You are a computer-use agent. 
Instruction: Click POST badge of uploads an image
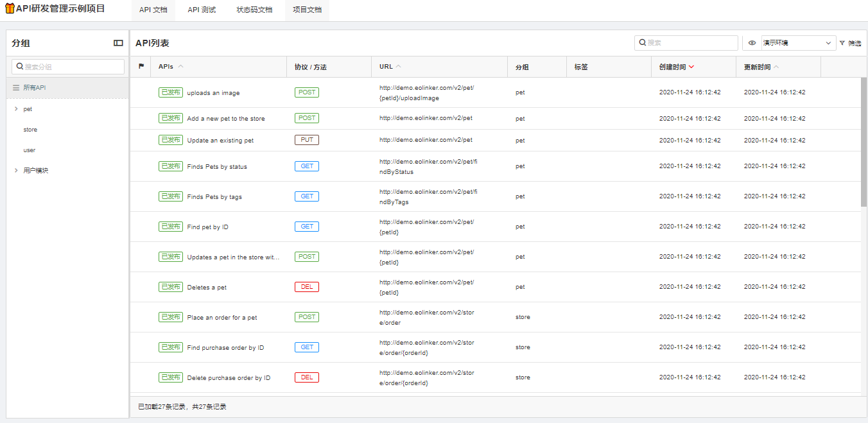pyautogui.click(x=307, y=92)
